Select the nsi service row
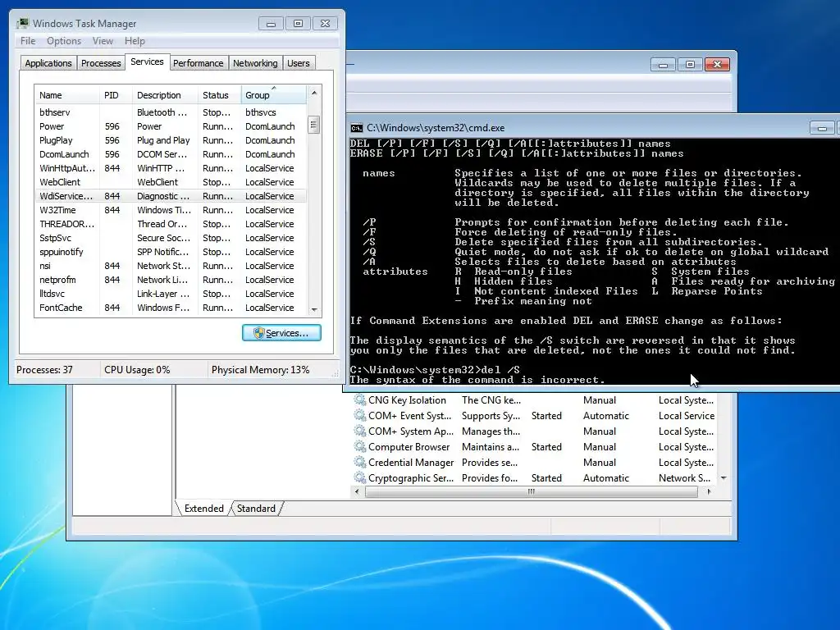The image size is (840, 630). tap(171, 266)
